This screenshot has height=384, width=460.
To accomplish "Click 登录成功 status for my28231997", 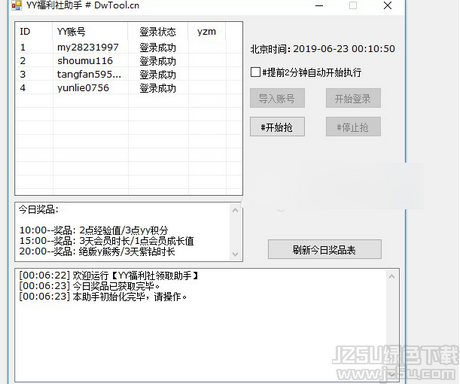I will point(158,48).
